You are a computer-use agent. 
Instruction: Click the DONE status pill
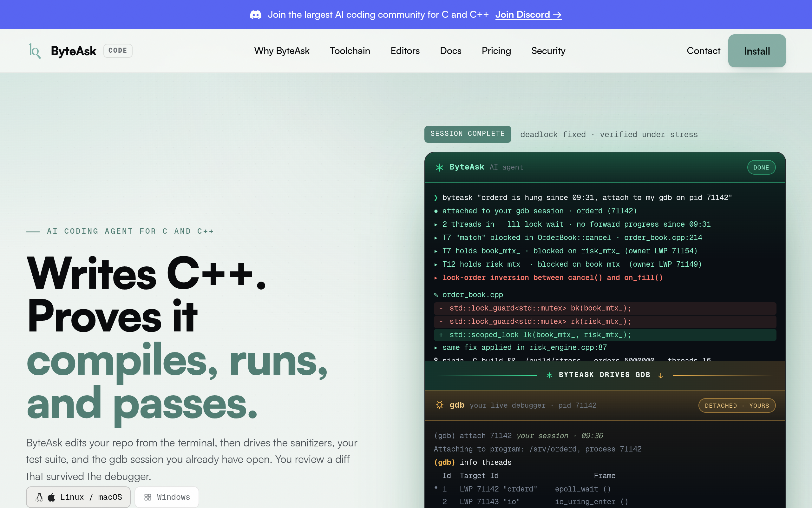point(761,167)
